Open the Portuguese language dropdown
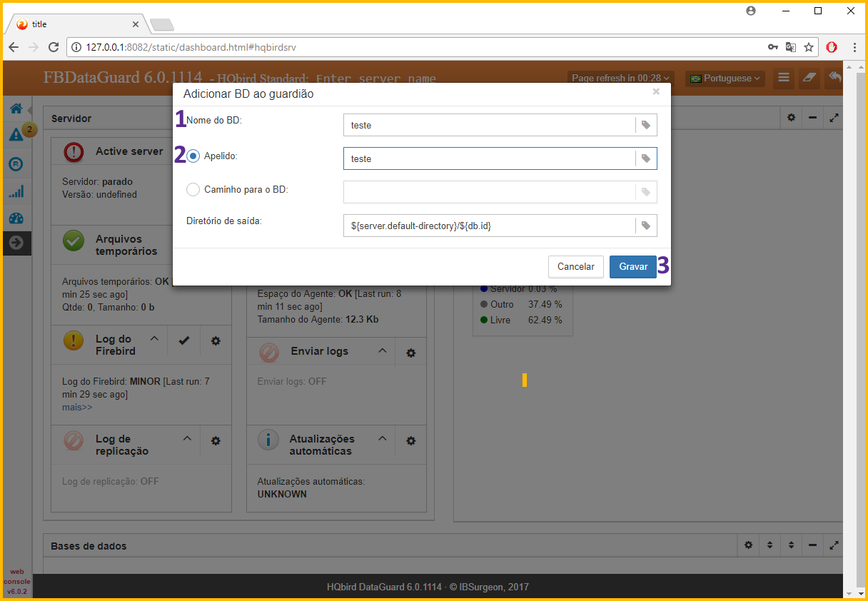Screen dimensions: 868x601 725,78
